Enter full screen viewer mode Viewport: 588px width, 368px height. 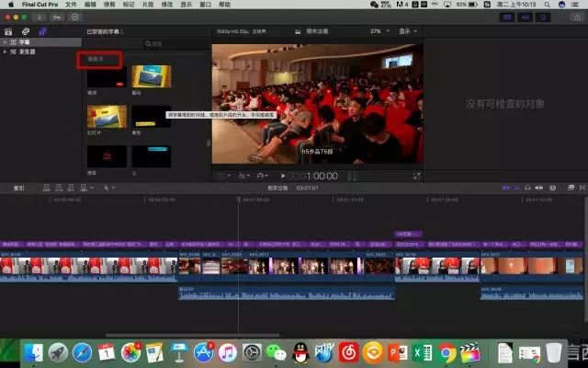[416, 176]
